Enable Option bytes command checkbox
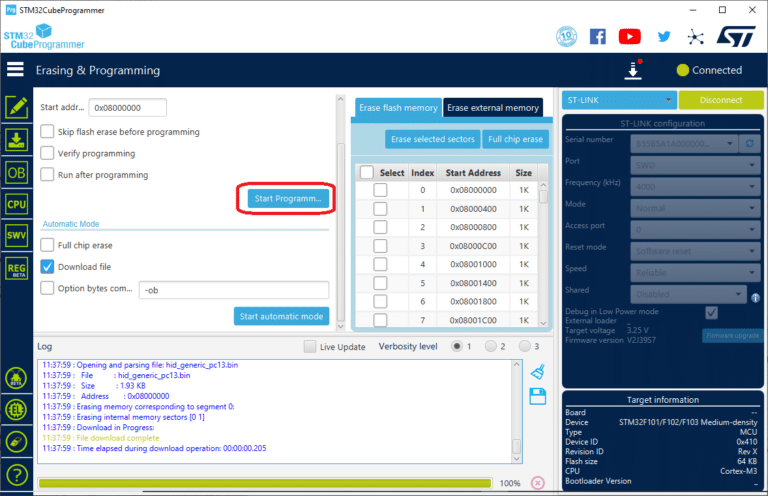The image size is (768, 496). pyautogui.click(x=47, y=288)
